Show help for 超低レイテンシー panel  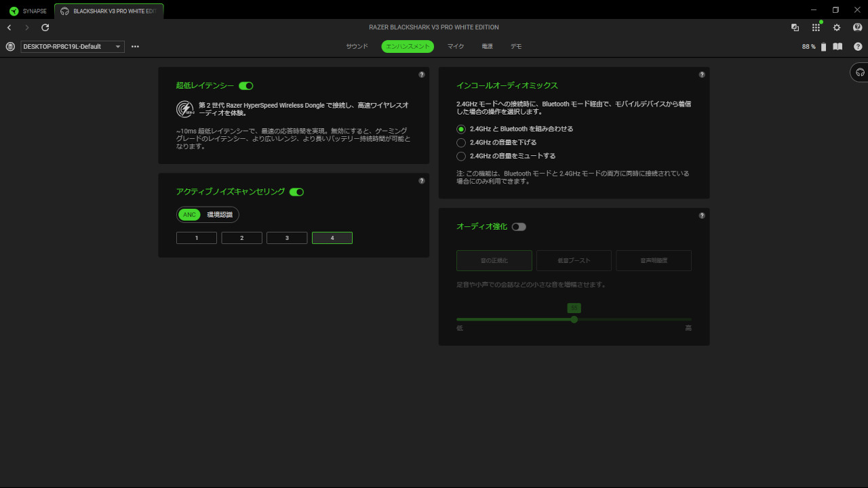[422, 75]
